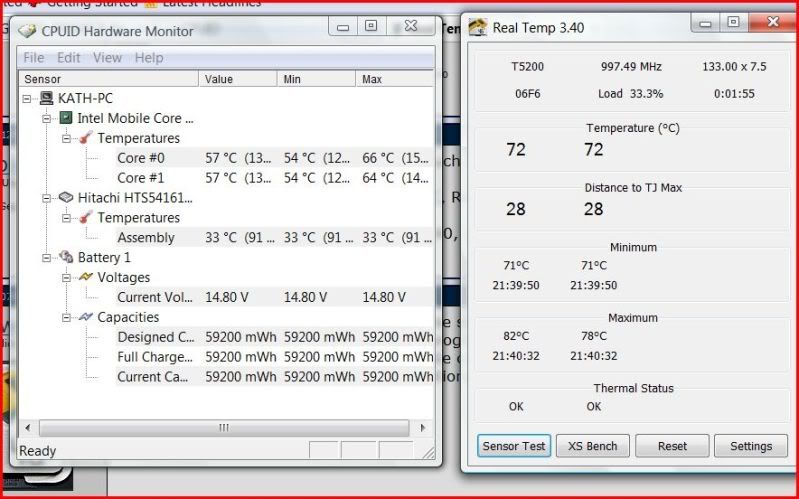799x499 pixels.
Task: Select the Current Ca... capacity row
Action: point(274,376)
